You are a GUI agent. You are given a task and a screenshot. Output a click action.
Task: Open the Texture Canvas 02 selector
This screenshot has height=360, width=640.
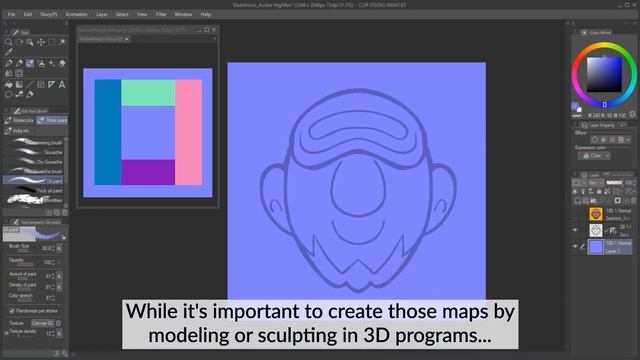(42, 323)
